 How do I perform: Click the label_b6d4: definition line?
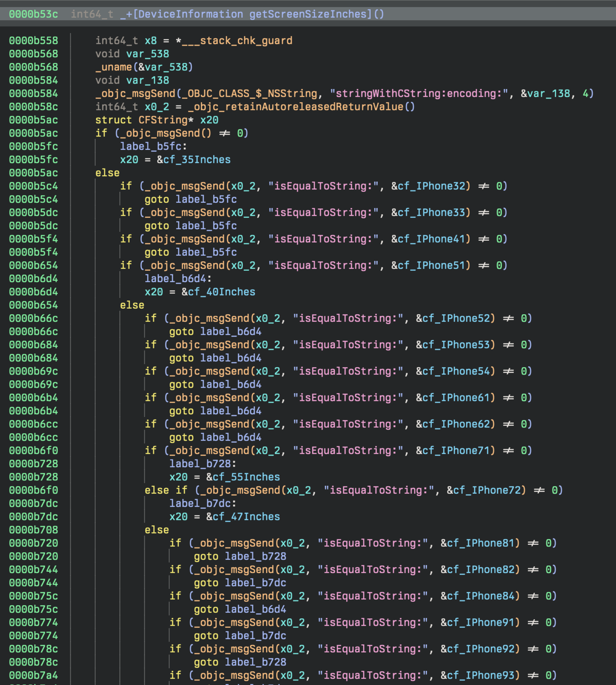tap(178, 279)
